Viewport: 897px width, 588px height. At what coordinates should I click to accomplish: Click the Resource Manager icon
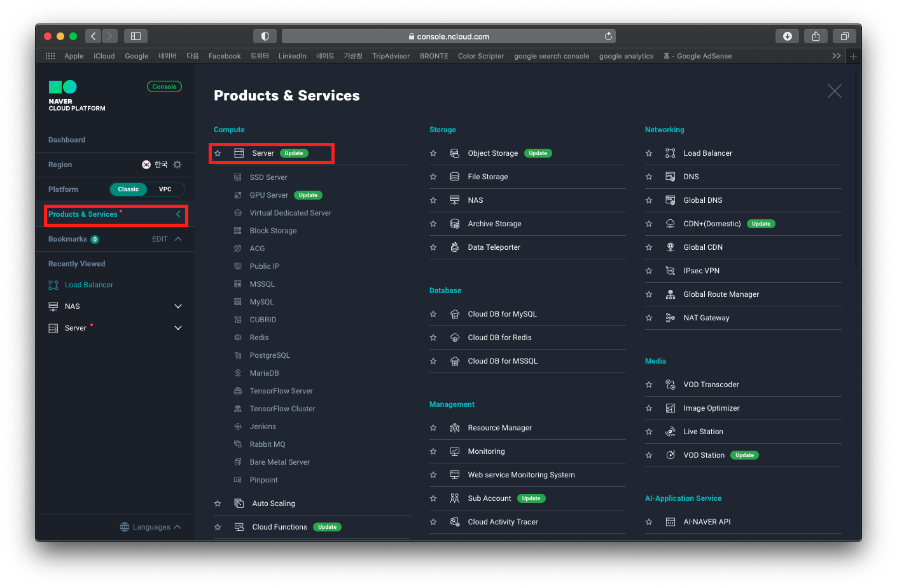[455, 428]
